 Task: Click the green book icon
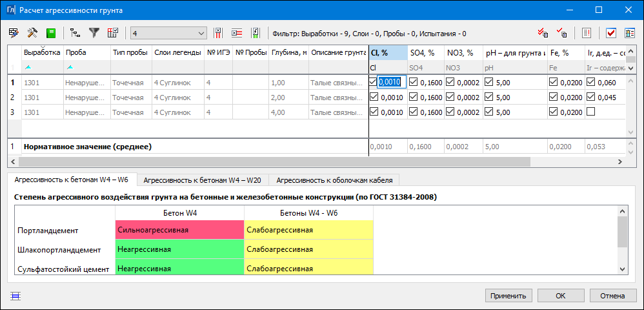tap(51, 34)
